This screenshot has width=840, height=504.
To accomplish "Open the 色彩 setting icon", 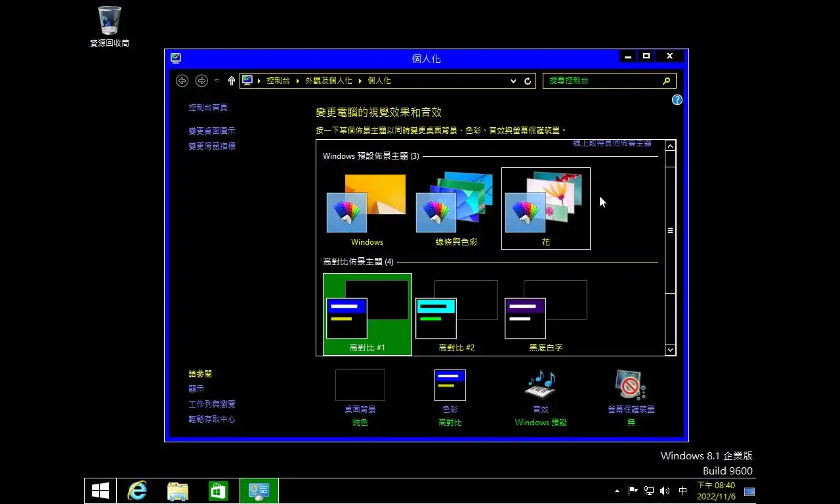I will (x=450, y=385).
